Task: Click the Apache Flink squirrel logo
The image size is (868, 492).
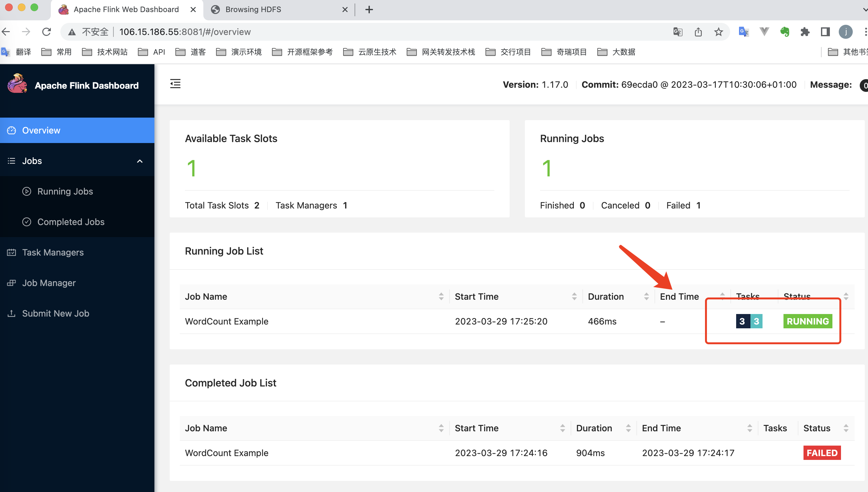Action: point(17,84)
